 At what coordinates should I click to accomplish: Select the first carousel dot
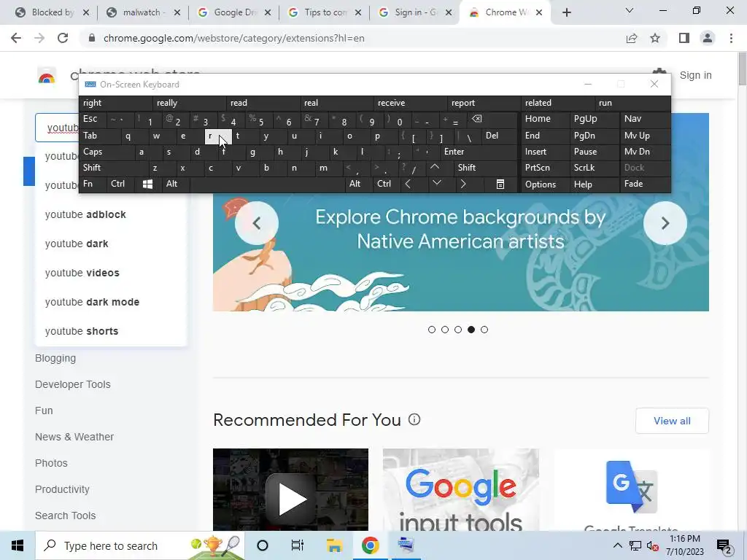pos(432,330)
